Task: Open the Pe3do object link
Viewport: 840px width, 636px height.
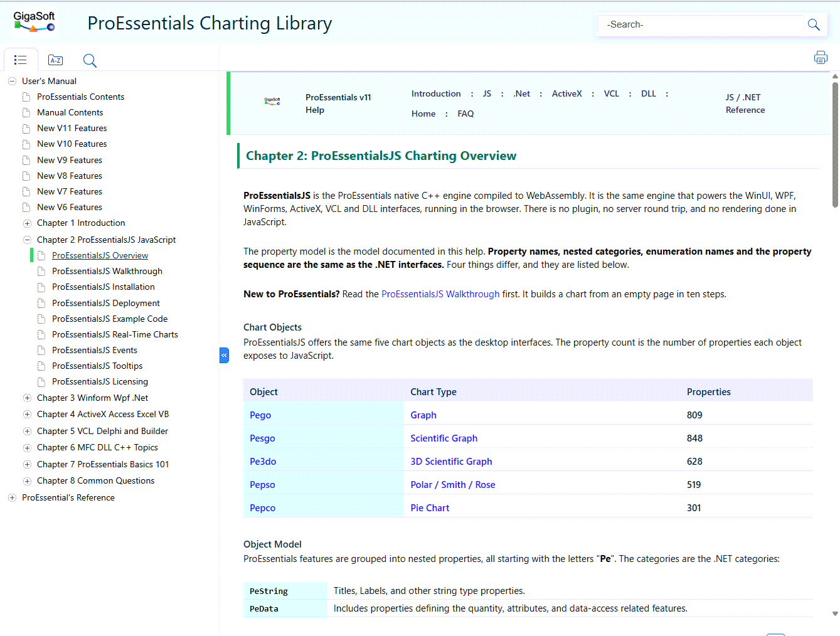Action: point(263,462)
